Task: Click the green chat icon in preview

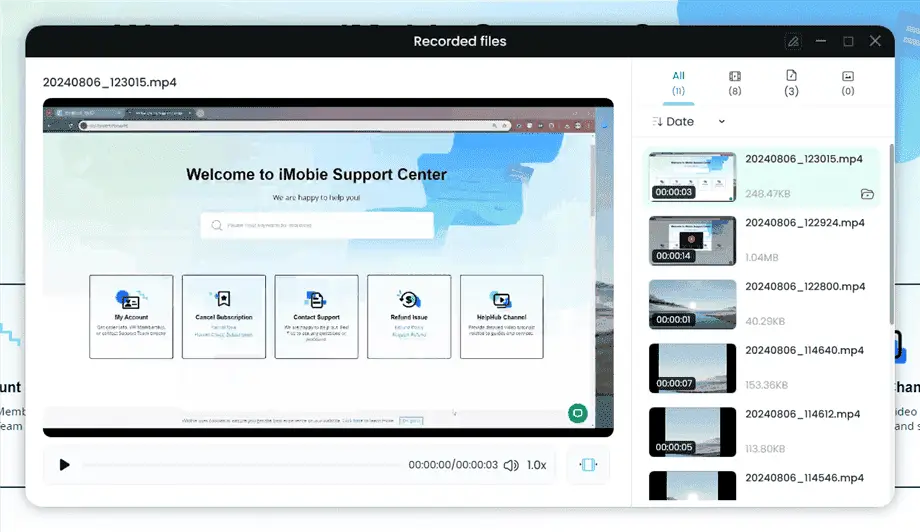Action: coord(578,414)
